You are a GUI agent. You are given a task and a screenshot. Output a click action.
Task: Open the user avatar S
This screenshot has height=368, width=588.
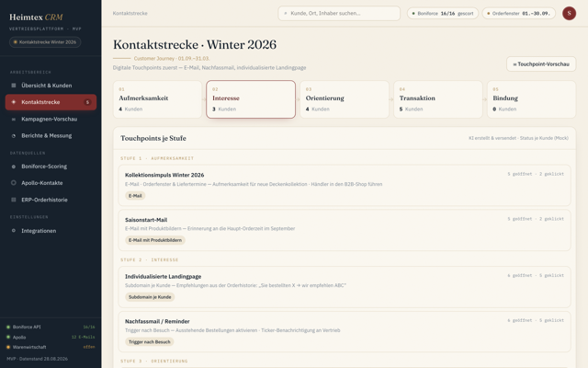pos(569,13)
